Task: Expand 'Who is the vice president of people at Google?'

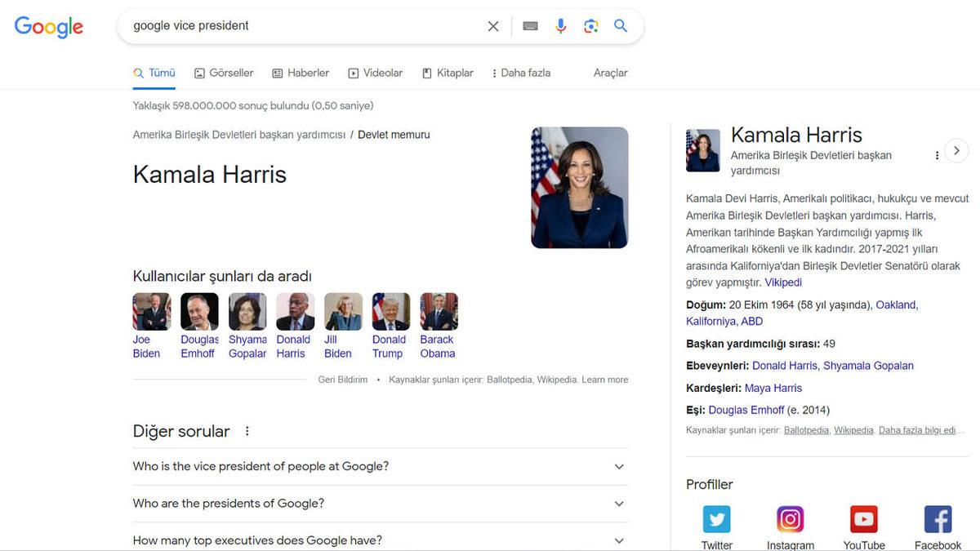Action: click(618, 465)
